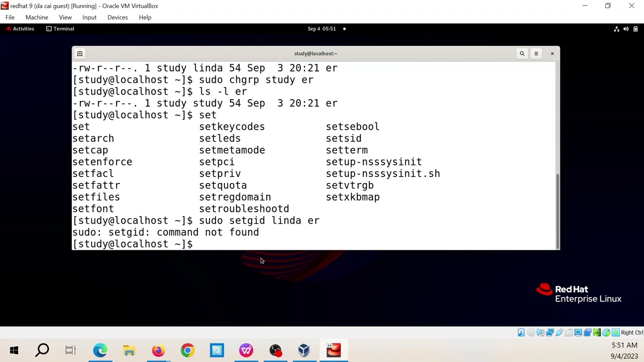Open the terminal search icon
The height and width of the screenshot is (362, 644).
pyautogui.click(x=522, y=53)
